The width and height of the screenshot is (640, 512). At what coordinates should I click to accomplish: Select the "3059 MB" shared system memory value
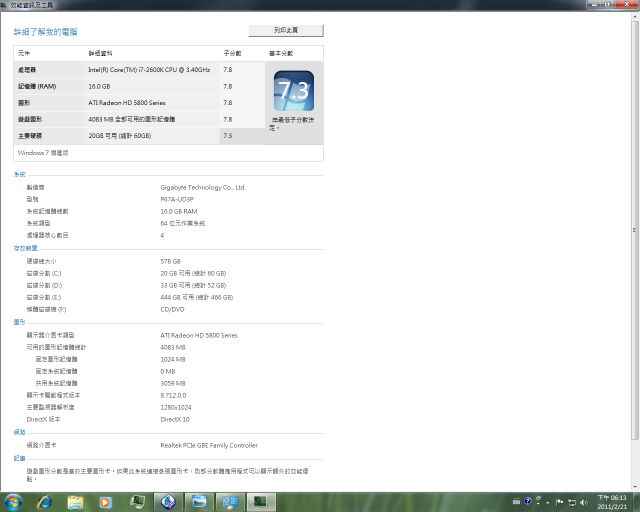173,383
